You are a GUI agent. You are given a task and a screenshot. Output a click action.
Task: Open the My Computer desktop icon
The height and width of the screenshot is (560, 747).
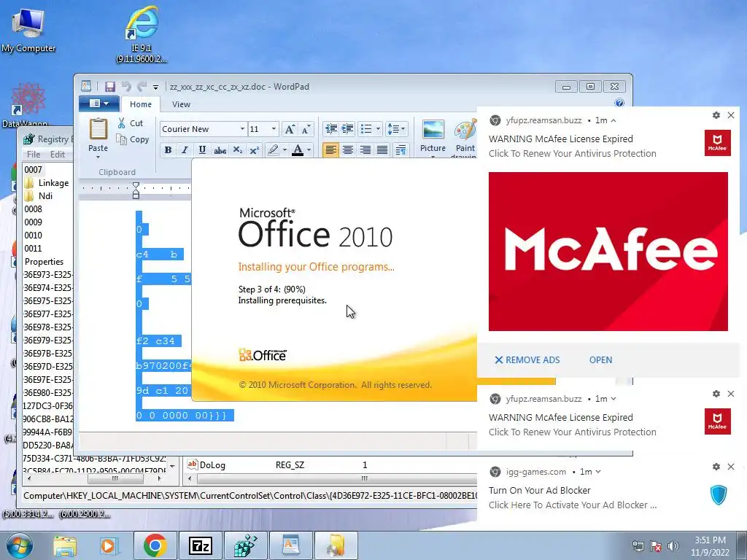28,31
